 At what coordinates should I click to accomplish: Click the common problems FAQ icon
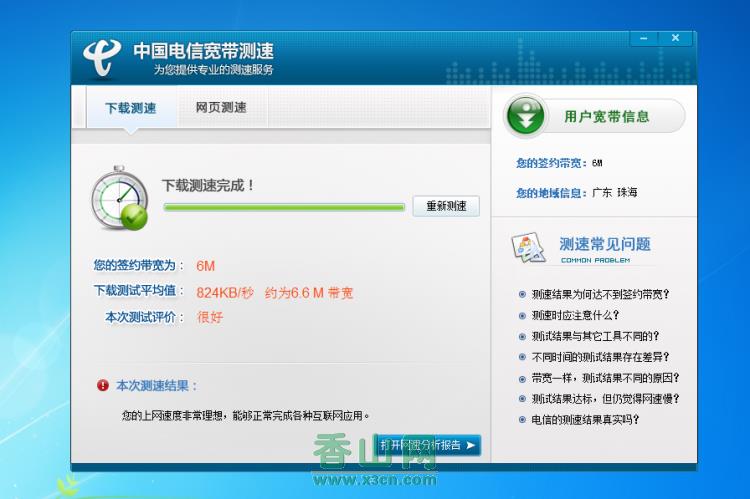[x=529, y=247]
